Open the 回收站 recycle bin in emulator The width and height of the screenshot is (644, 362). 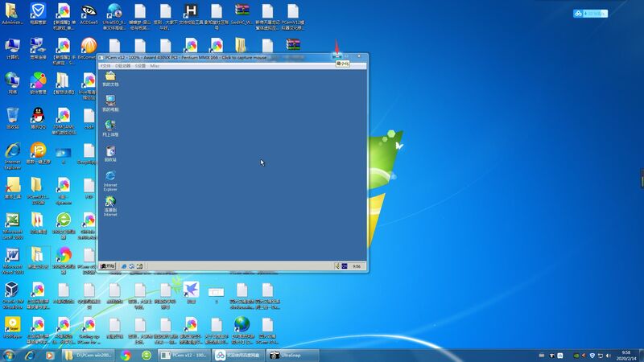tap(109, 151)
